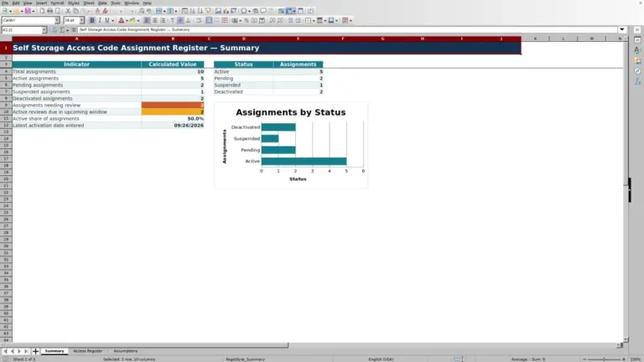Expand the formula bar with the arrow

click(622, 29)
